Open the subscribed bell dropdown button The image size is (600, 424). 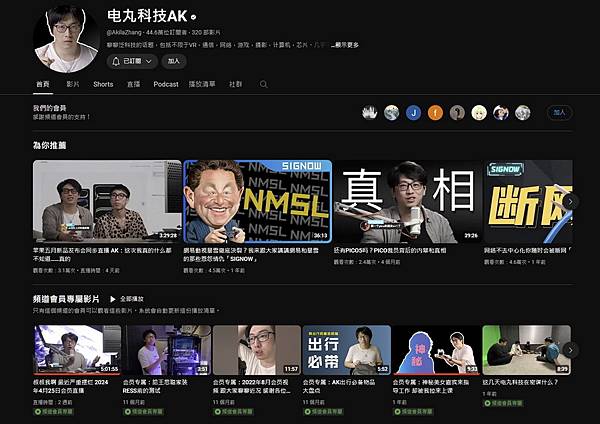[132, 61]
